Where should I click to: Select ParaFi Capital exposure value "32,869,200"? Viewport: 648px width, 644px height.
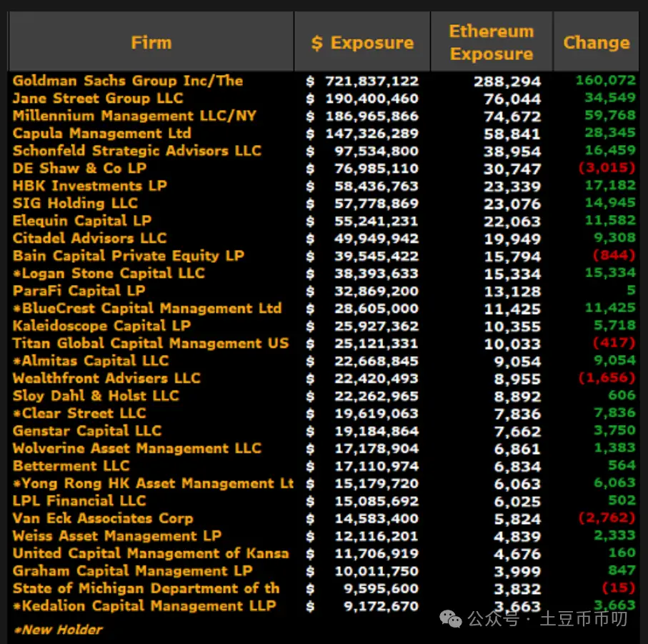pyautogui.click(x=377, y=291)
